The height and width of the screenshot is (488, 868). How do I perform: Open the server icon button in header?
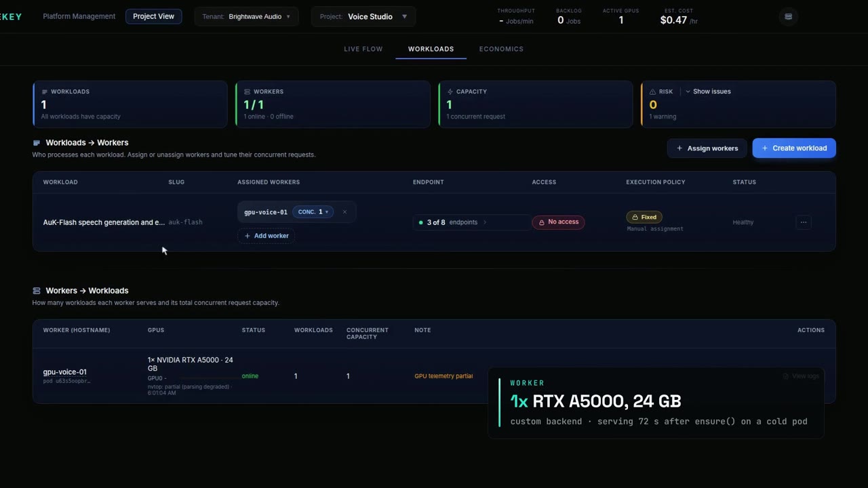pyautogui.click(x=788, y=16)
